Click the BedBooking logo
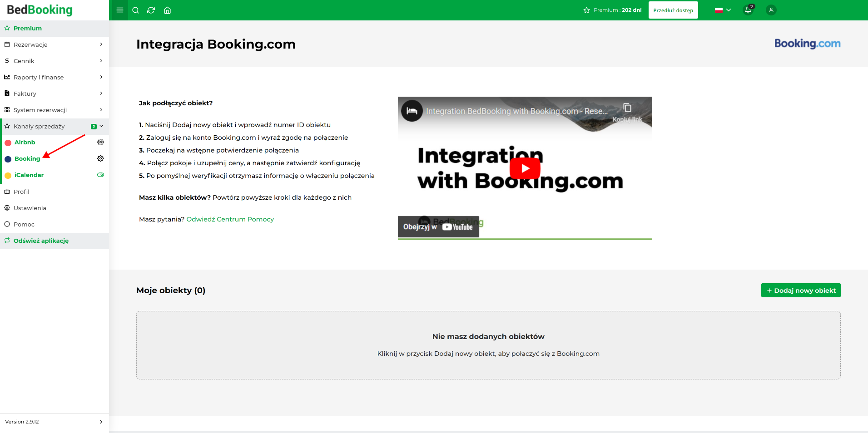This screenshot has width=868, height=433. coord(40,10)
